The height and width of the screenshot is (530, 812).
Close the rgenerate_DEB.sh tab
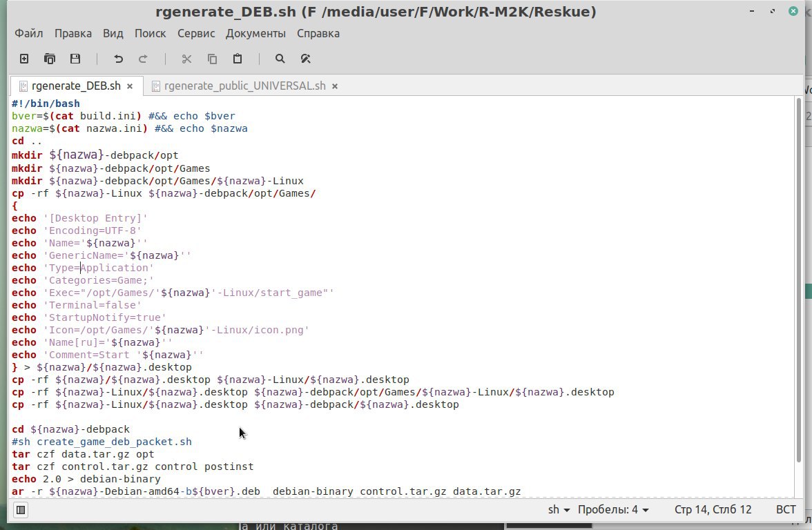[130, 86]
